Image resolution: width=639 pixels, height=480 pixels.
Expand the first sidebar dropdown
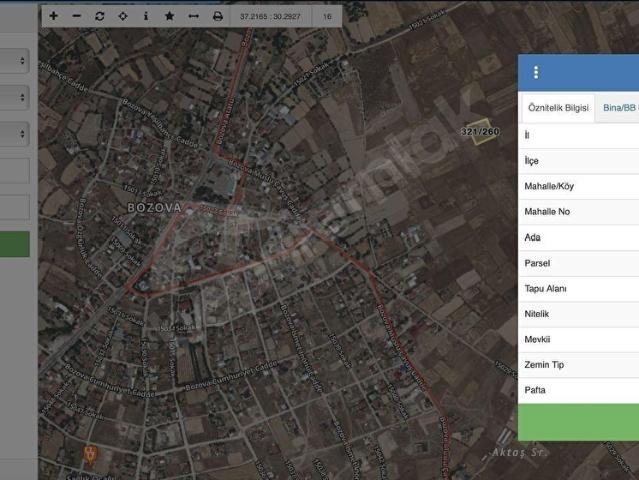click(x=14, y=61)
